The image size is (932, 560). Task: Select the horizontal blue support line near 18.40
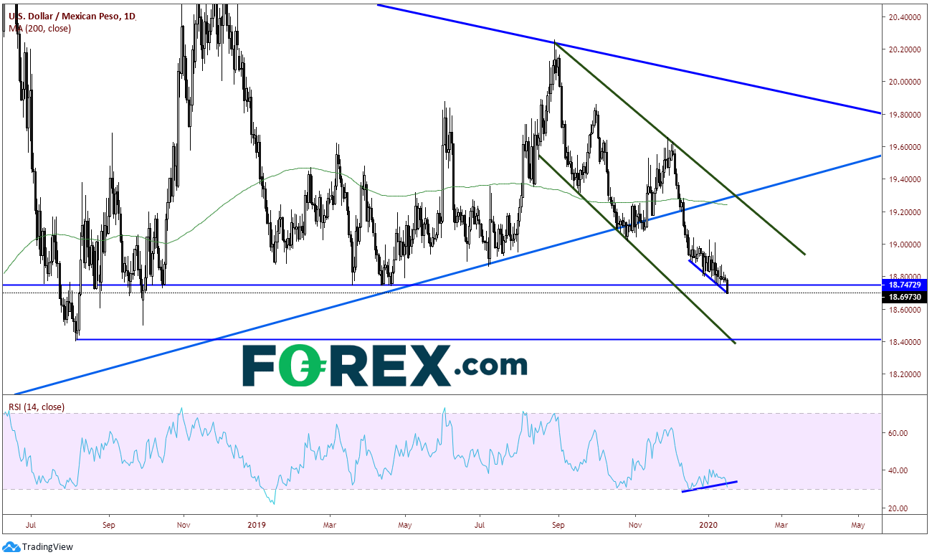click(x=478, y=339)
